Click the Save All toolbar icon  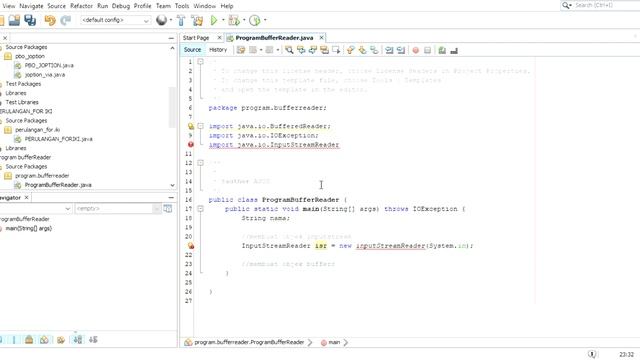[x=30, y=20]
